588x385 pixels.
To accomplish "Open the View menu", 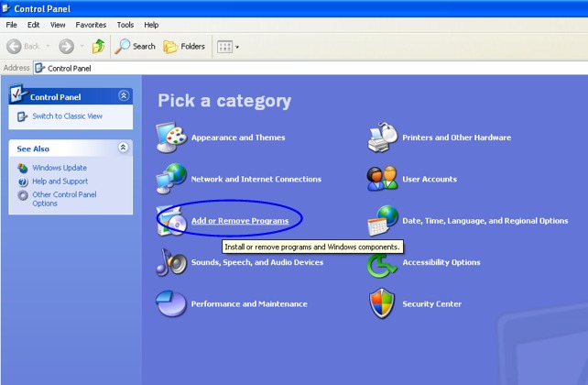I will coord(58,25).
